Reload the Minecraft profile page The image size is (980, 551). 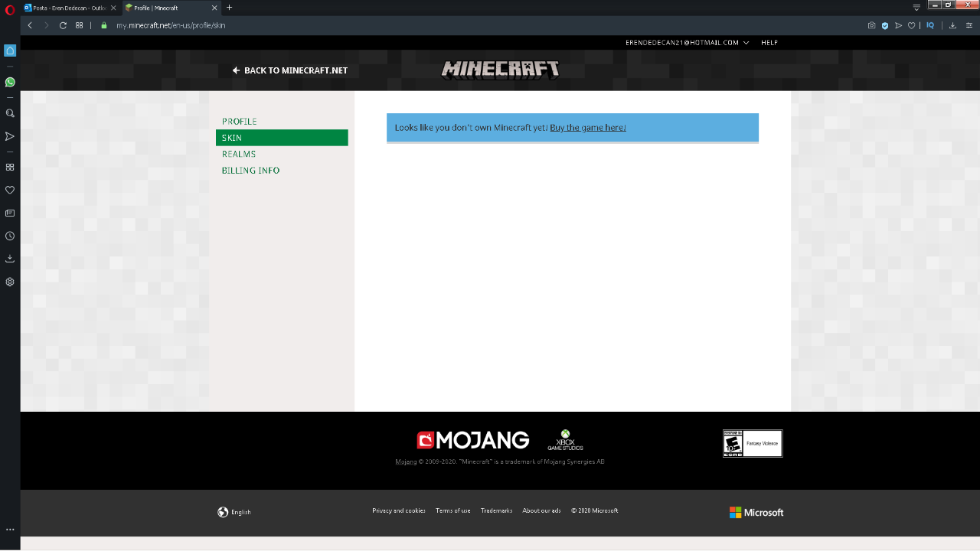tap(63, 25)
